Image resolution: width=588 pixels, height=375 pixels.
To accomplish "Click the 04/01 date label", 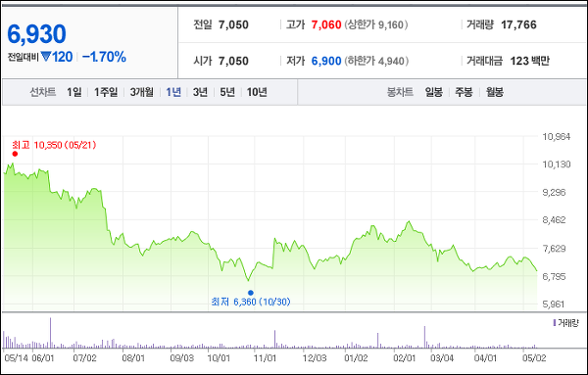I will click(485, 358).
